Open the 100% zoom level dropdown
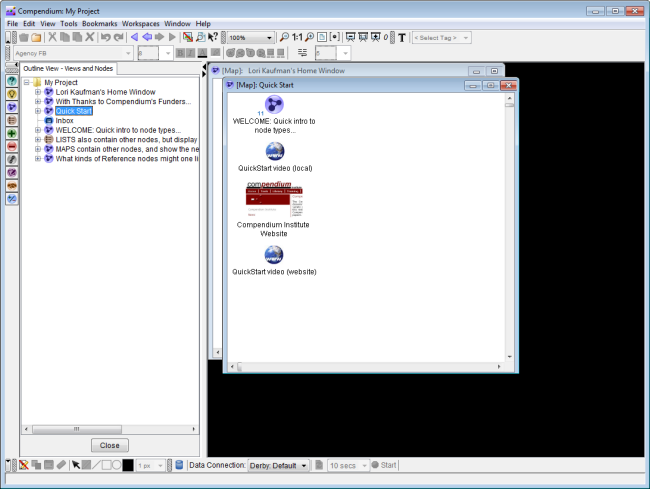 [269, 38]
